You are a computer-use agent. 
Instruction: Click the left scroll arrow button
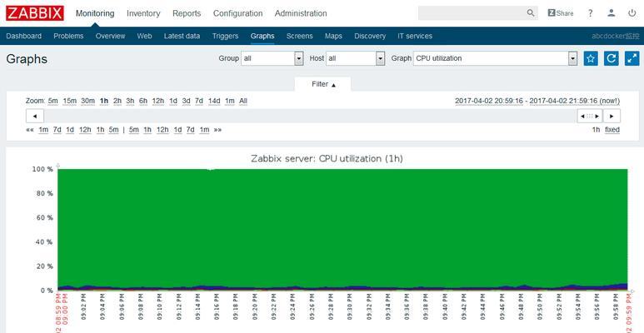tap(35, 116)
